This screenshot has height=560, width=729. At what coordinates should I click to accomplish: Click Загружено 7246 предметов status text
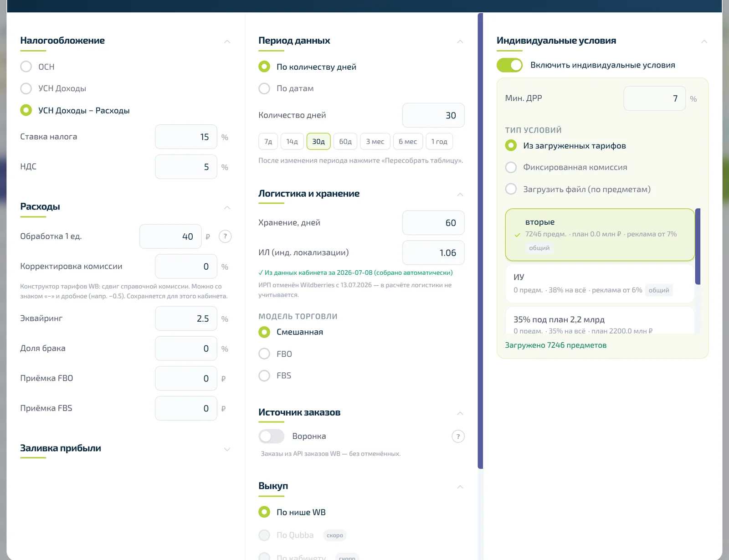555,345
